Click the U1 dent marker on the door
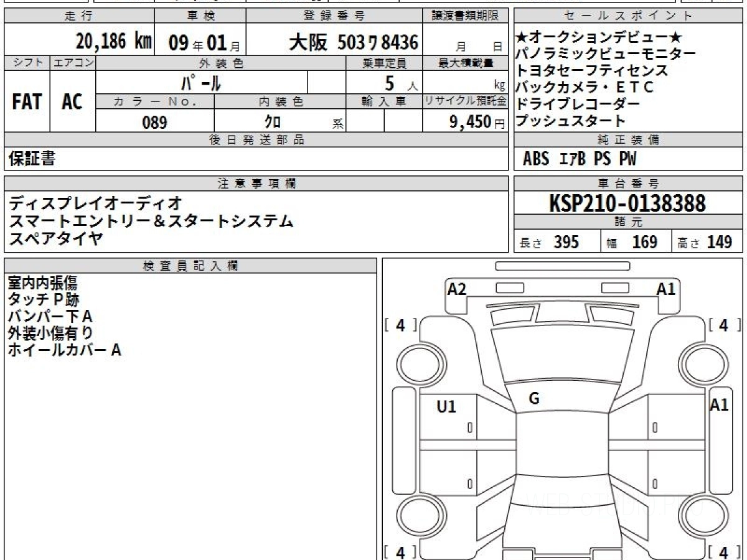 [x=446, y=407]
